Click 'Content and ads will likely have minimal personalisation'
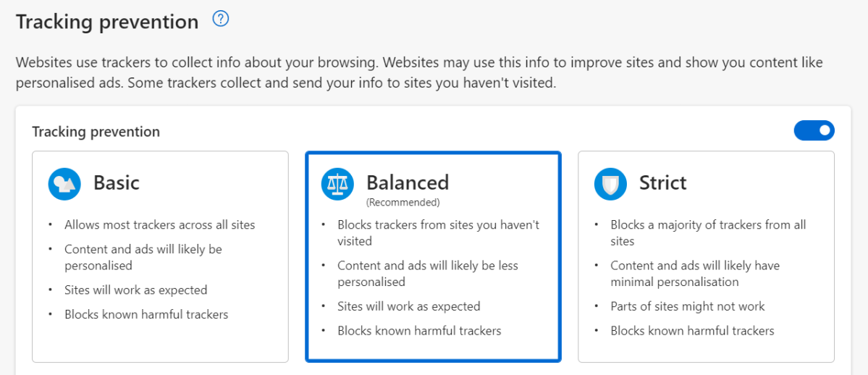 click(x=695, y=274)
